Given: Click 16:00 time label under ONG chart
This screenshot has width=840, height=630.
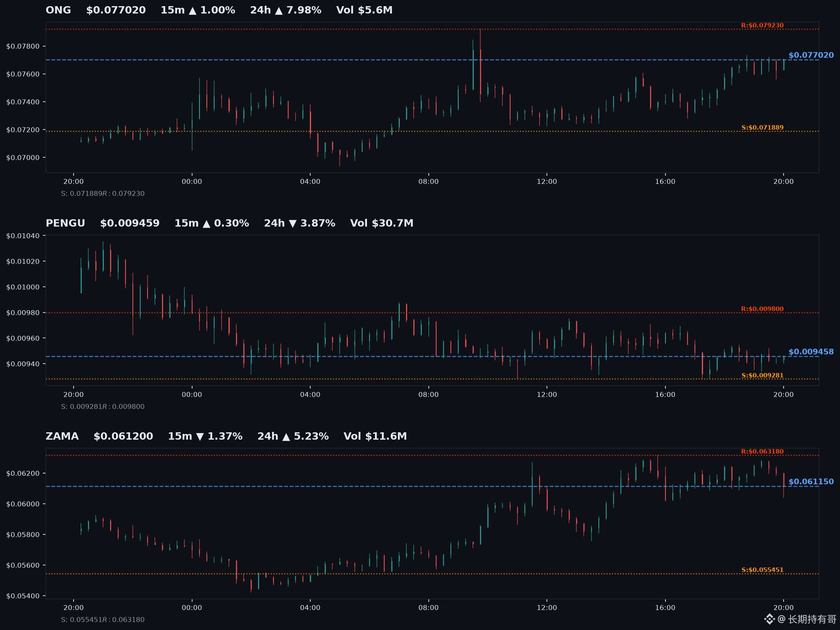Looking at the screenshot, I should 665,181.
